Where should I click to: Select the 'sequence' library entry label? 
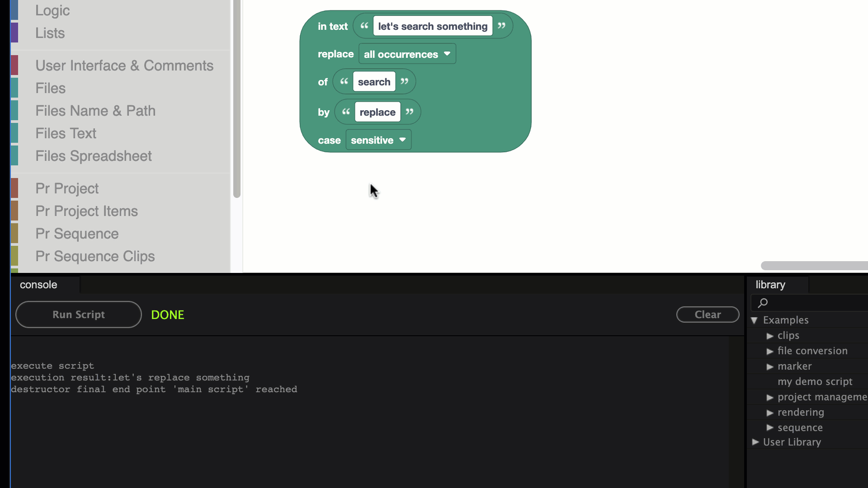[800, 427]
